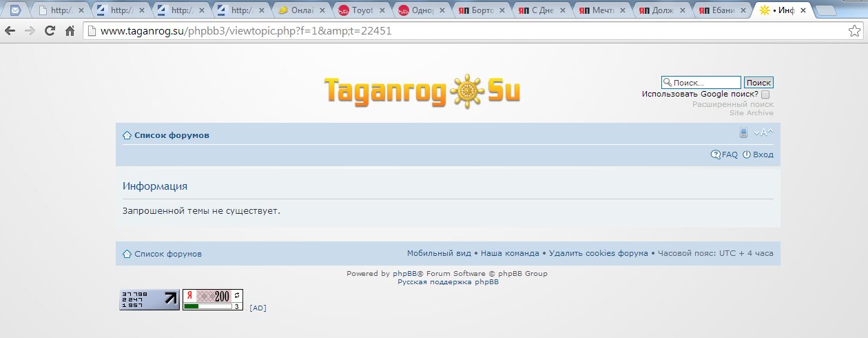Open the Наша команда link
The width and height of the screenshot is (868, 338).
(x=510, y=253)
